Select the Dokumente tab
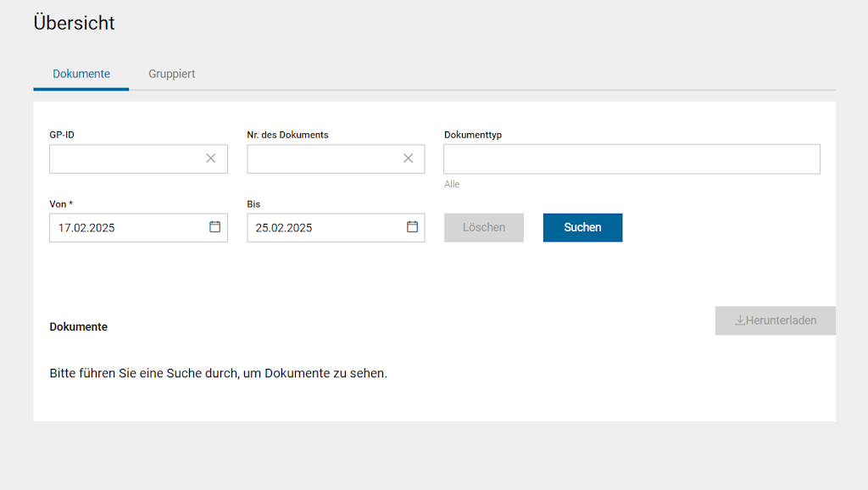This screenshot has width=868, height=490. [81, 74]
